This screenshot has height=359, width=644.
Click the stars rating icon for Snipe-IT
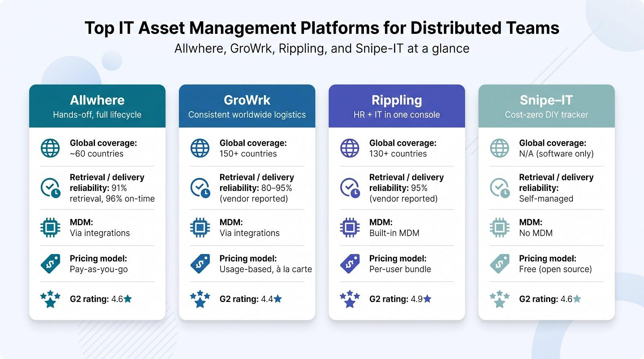coord(500,299)
